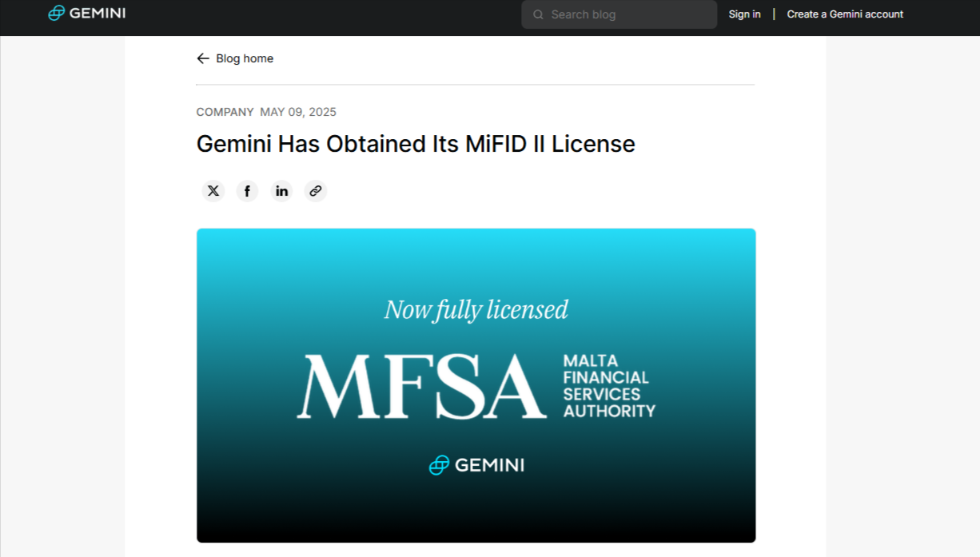The height and width of the screenshot is (557, 980).
Task: Share the post on Facebook
Action: [247, 191]
